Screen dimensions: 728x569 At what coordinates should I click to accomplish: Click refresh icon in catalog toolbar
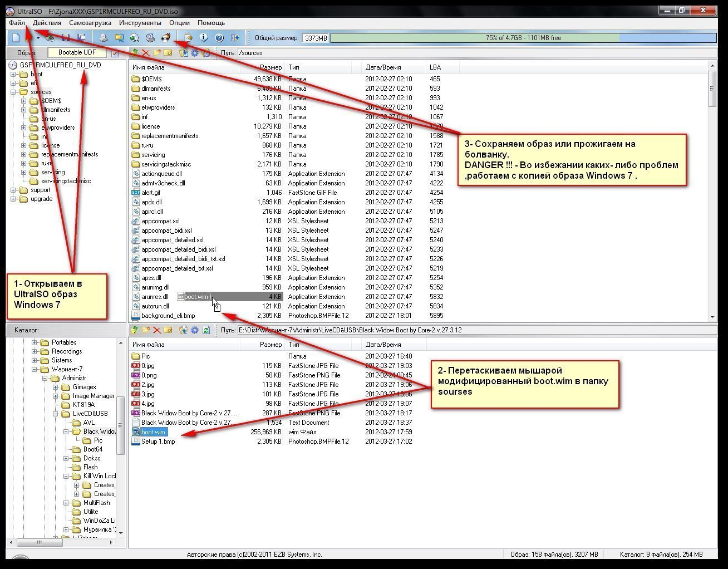coord(206,330)
